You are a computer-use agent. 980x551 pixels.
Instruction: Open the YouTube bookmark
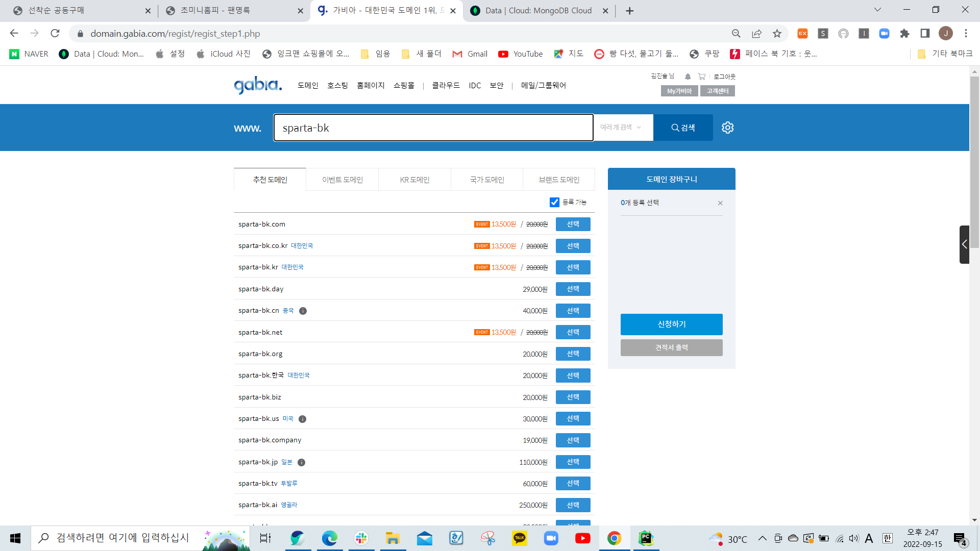pyautogui.click(x=521, y=54)
